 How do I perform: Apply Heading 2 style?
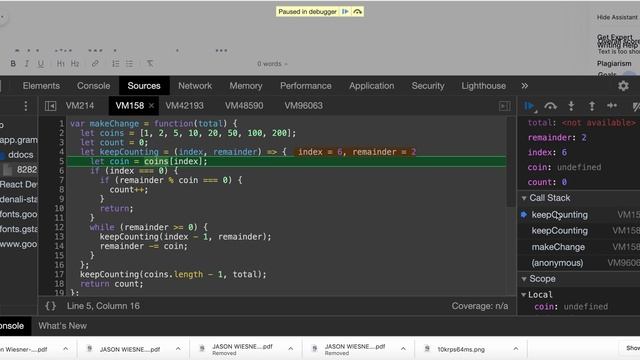75,64
